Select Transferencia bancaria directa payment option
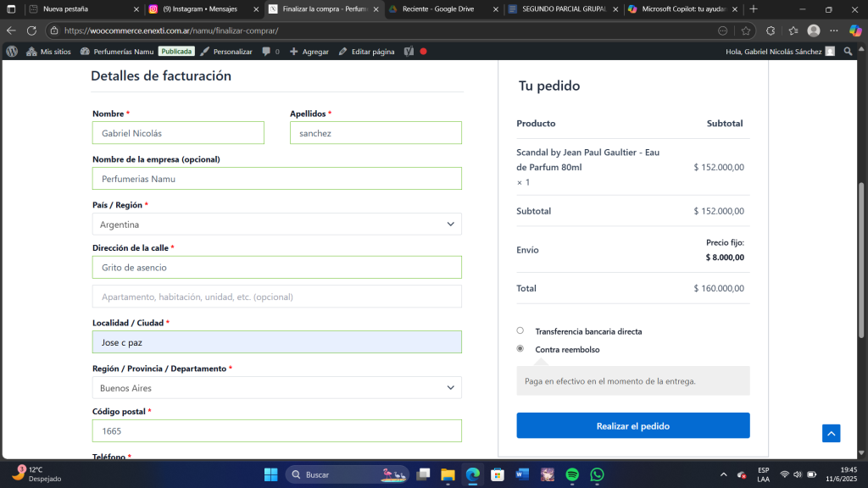Screen dimensions: 868x488 pos(520,330)
